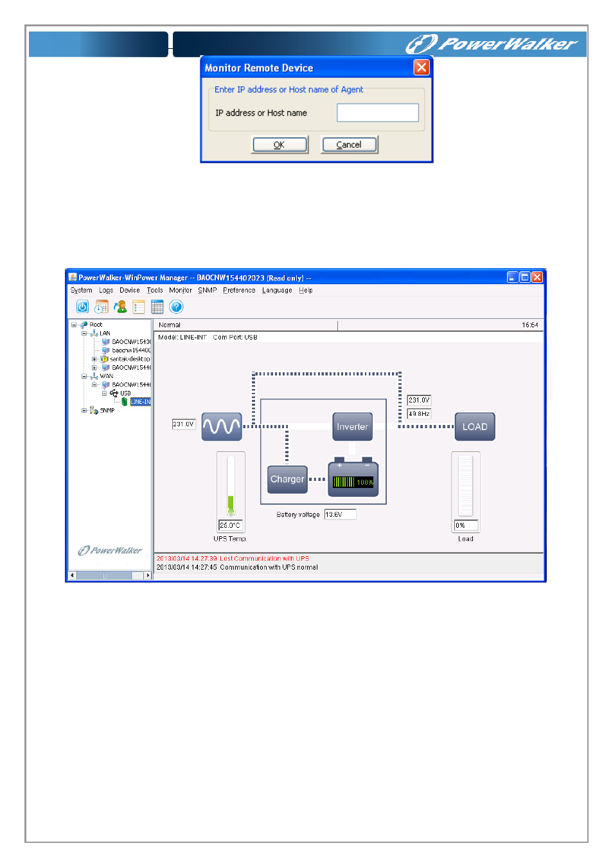The image size is (613, 868).
Task: Click the tree panel horizontal scrollbar thumb
Action: 104,575
